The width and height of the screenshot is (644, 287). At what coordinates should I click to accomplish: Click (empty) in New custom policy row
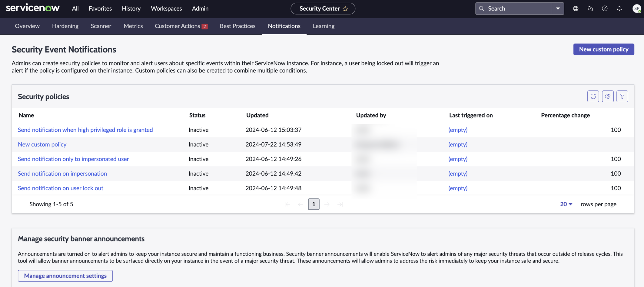coord(458,144)
